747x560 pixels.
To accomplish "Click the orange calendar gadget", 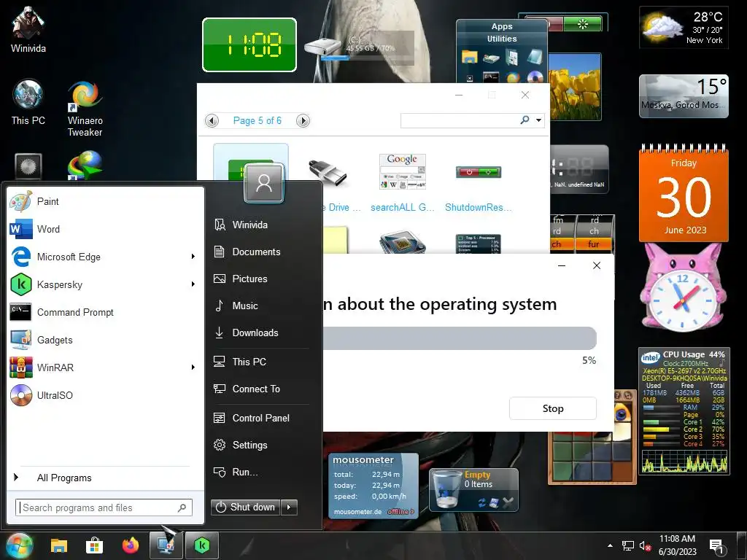I will pyautogui.click(x=684, y=193).
